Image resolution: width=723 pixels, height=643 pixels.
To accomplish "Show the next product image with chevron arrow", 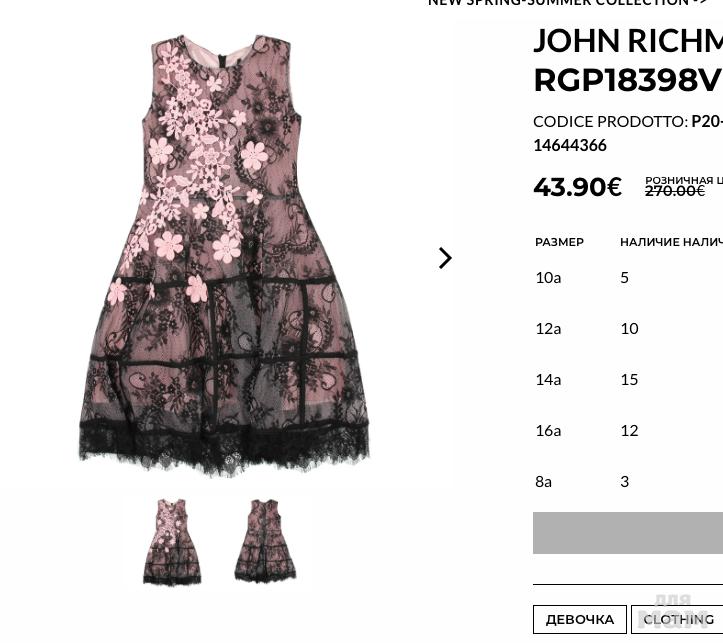I will [445, 258].
